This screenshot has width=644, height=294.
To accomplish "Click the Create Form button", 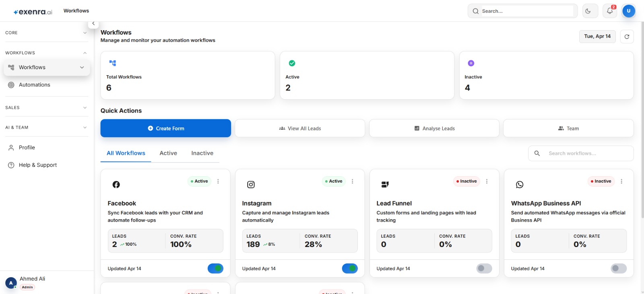I will pyautogui.click(x=166, y=128).
